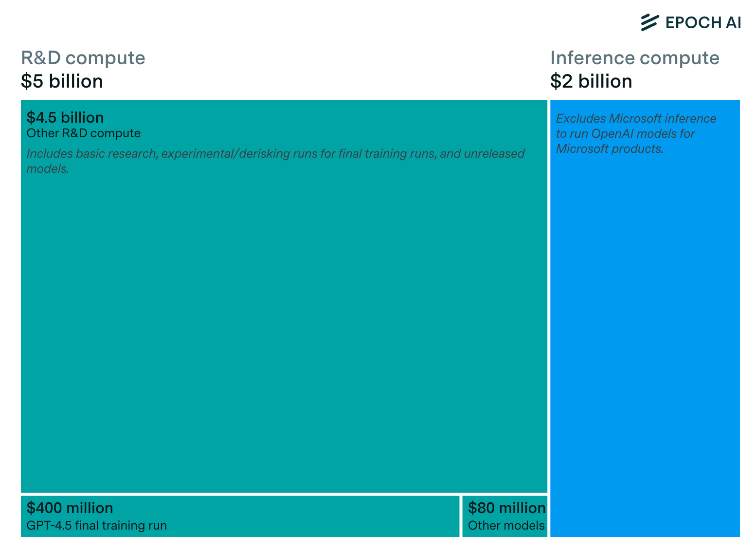Click the GPT-4.5 training run teal block
This screenshot has width=756, height=552.
tap(240, 516)
